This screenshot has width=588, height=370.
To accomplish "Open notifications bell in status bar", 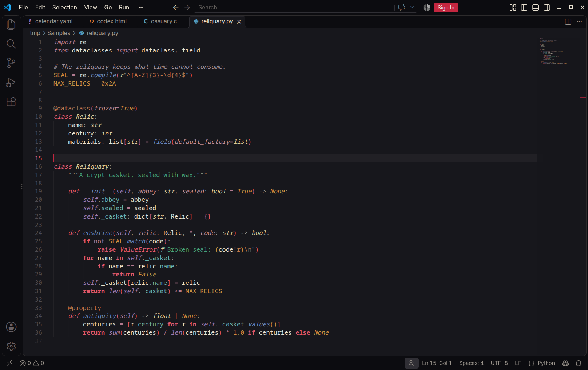I will (x=579, y=363).
